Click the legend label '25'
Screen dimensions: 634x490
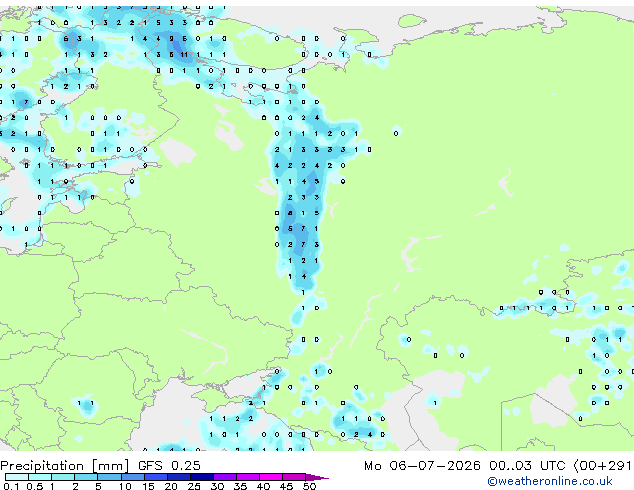(x=194, y=486)
